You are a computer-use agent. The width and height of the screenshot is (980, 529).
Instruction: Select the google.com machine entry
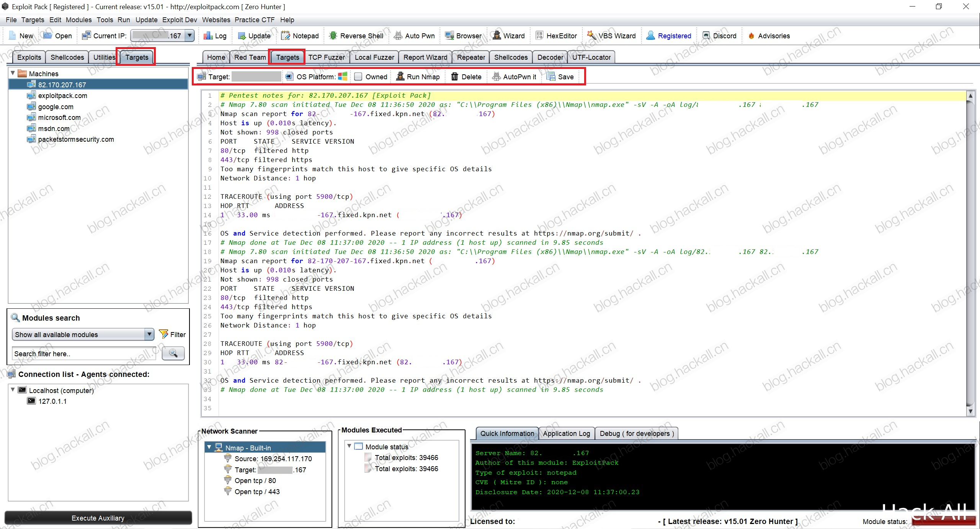tap(56, 106)
